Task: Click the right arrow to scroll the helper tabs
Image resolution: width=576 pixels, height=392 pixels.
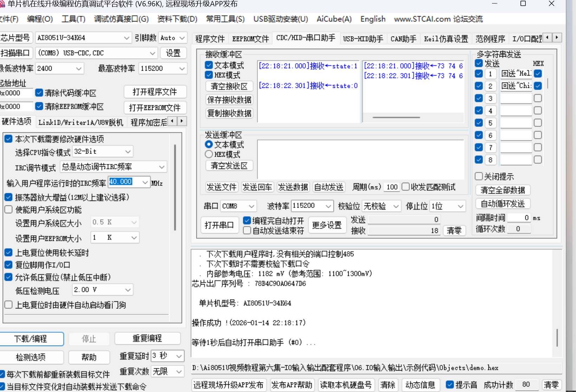Action: (557, 37)
